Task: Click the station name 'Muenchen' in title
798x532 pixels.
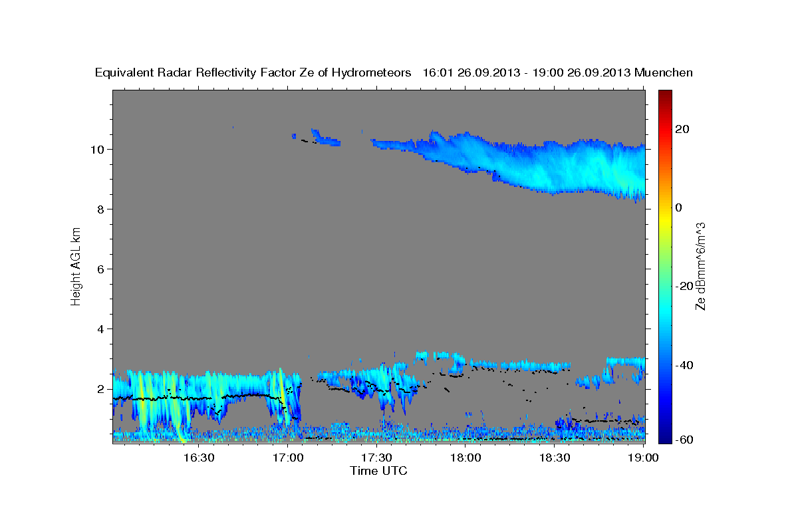Action: [664, 72]
